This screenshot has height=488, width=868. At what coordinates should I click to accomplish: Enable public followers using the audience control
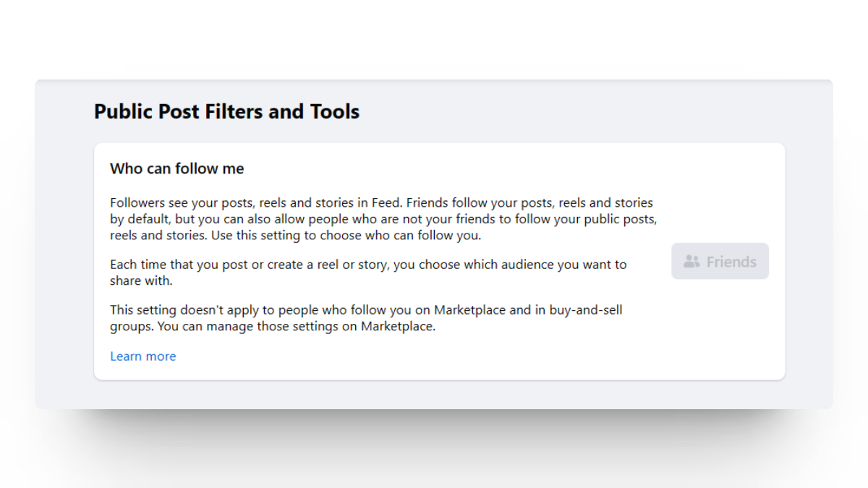(x=720, y=261)
